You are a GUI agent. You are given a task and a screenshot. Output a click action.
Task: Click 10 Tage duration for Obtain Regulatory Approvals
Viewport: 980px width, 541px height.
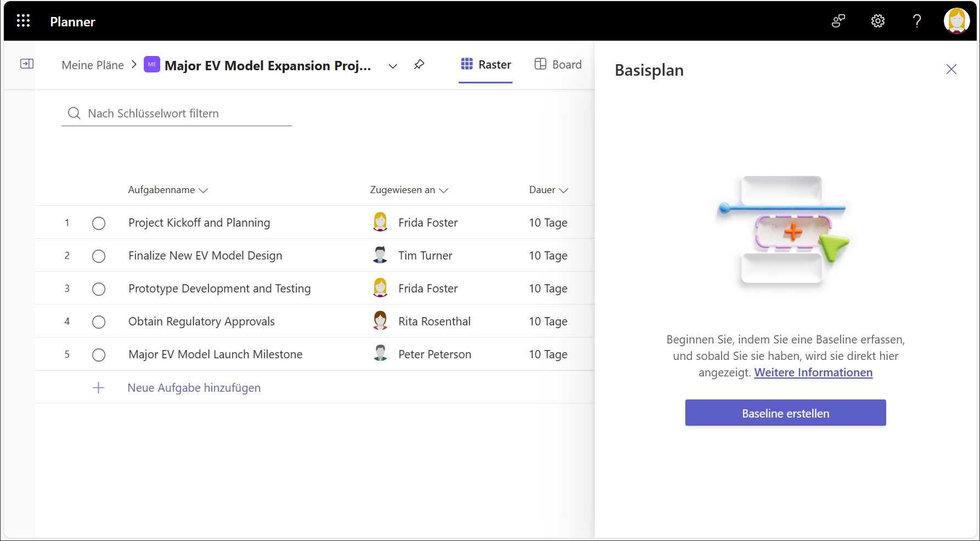548,322
